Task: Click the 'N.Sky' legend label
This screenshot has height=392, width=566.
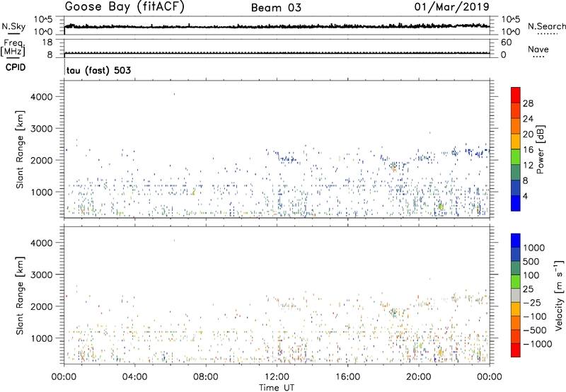Action: pyautogui.click(x=13, y=26)
